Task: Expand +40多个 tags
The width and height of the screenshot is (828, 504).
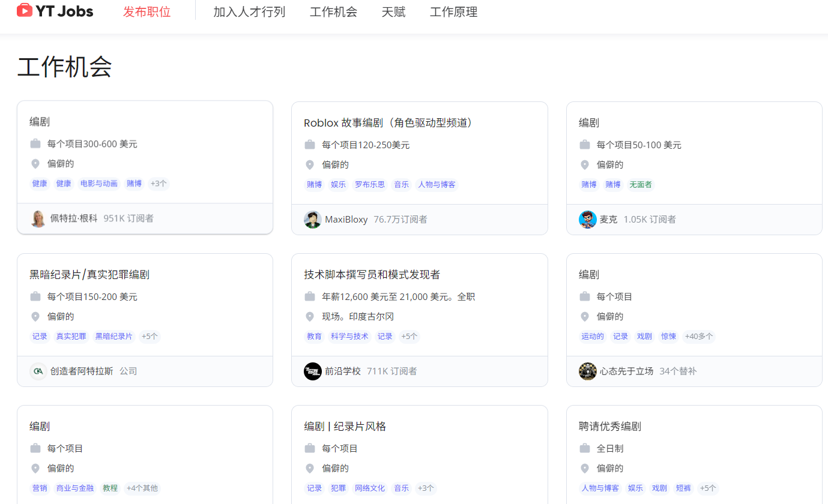Action: click(x=699, y=337)
